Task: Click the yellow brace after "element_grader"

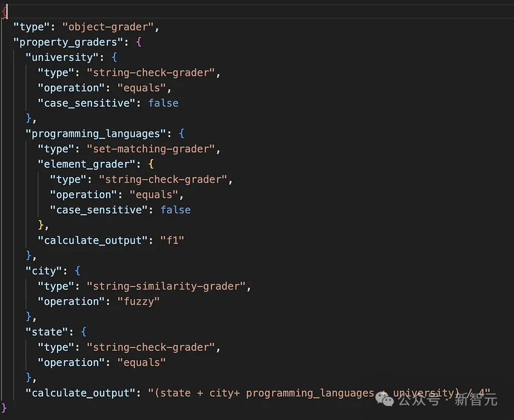Action: [151, 164]
